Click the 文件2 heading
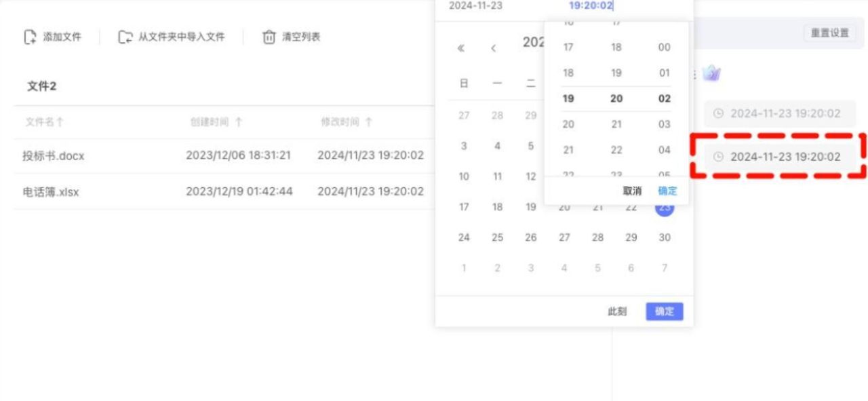The height and width of the screenshot is (401, 868). tap(42, 86)
